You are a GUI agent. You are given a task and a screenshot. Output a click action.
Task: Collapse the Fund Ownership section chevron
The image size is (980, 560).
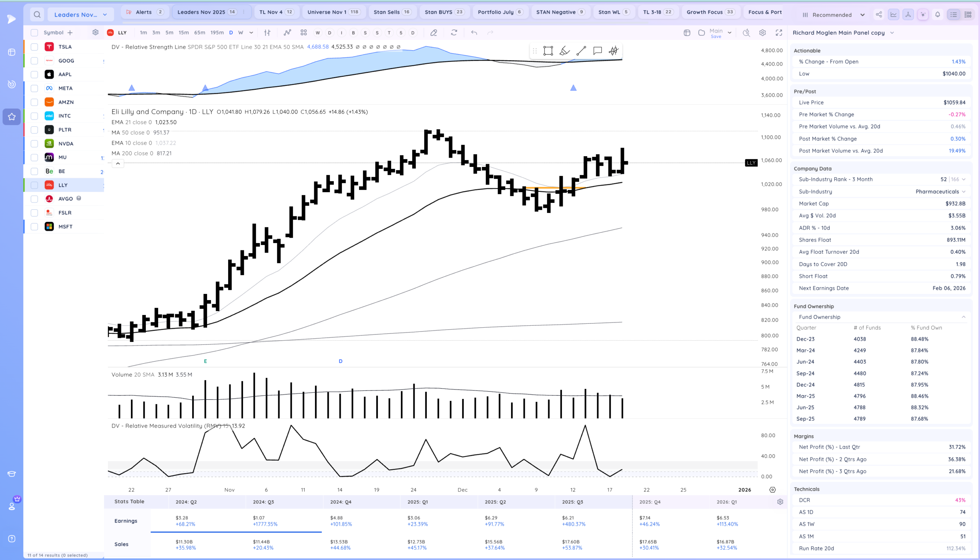(x=964, y=317)
